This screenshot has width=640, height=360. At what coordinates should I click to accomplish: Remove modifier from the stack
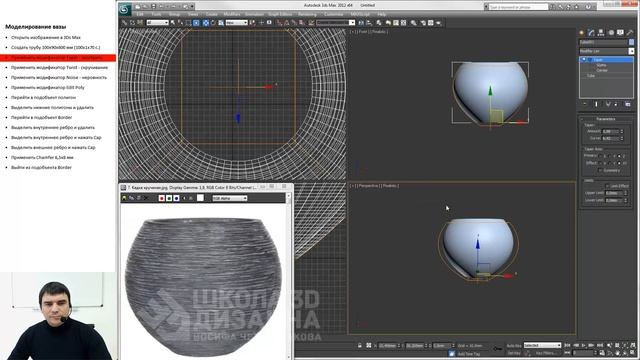(616, 104)
